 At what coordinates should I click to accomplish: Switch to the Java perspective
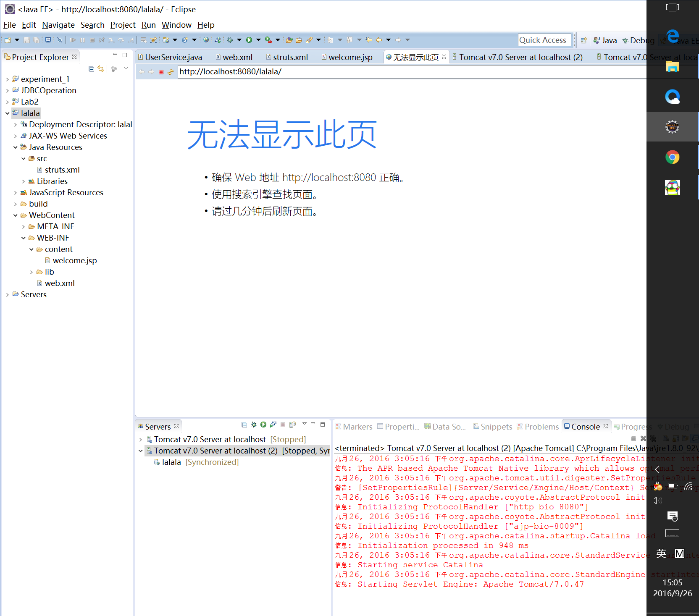[605, 40]
